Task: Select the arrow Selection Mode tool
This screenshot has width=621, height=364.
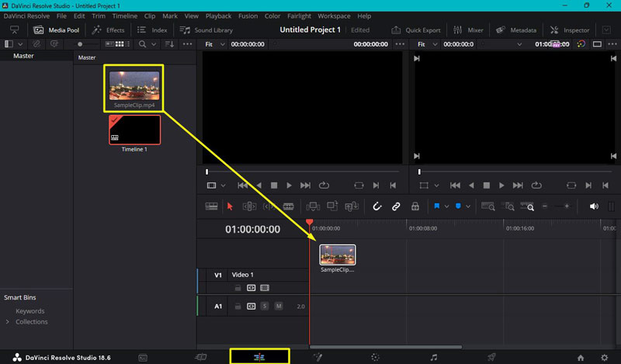Action: pos(230,206)
